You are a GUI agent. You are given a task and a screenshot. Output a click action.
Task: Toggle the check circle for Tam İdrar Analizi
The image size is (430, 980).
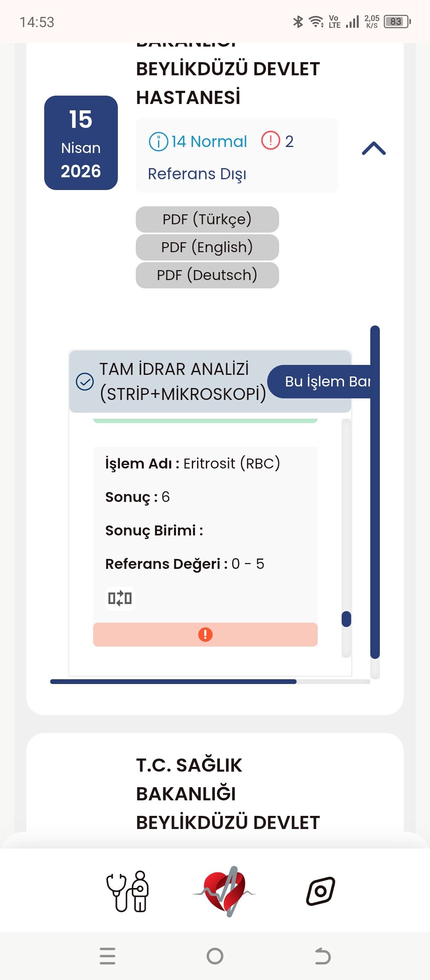pos(85,382)
